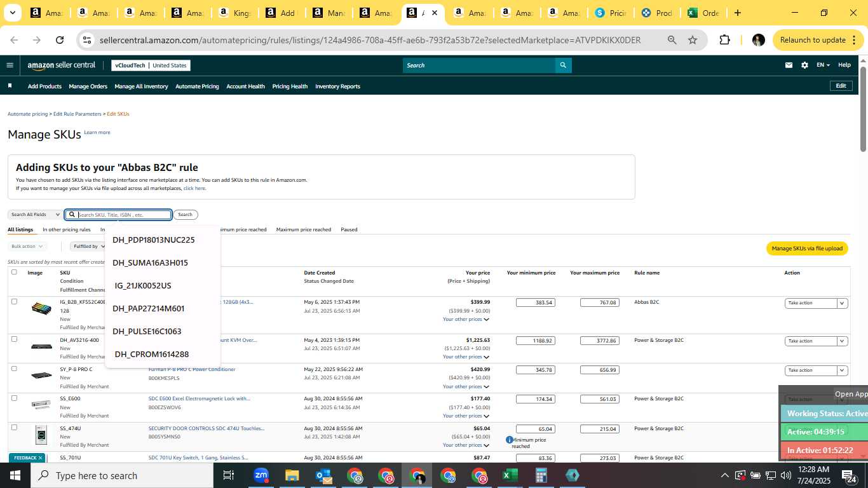Screen dimensions: 868x488
Task: Tick the select-all checkbox in the table header
Action: [14, 272]
